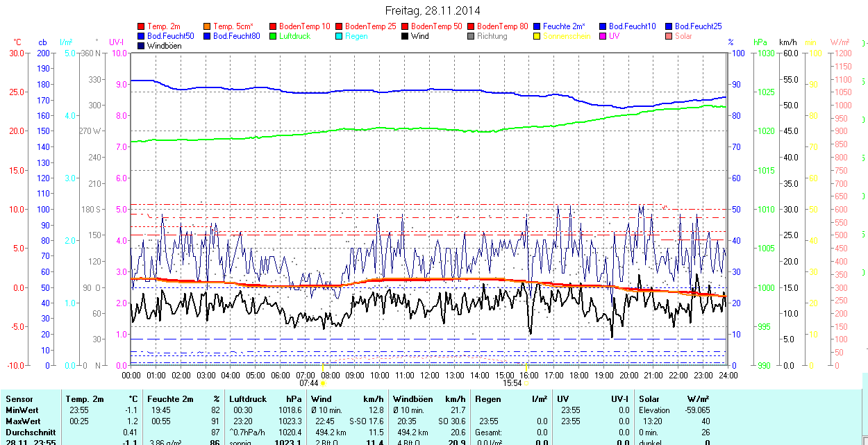Select the yellow Sonnenschein legend square

point(537,36)
